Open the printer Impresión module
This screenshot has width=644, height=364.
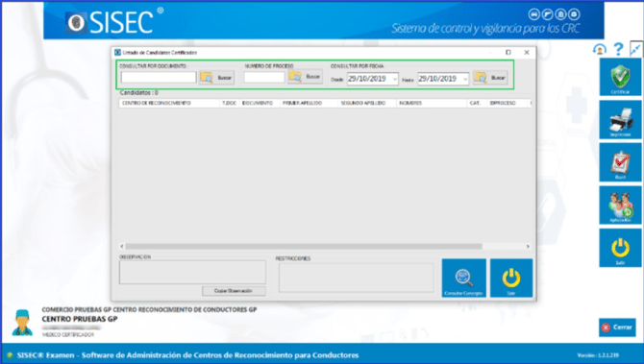pos(620,120)
